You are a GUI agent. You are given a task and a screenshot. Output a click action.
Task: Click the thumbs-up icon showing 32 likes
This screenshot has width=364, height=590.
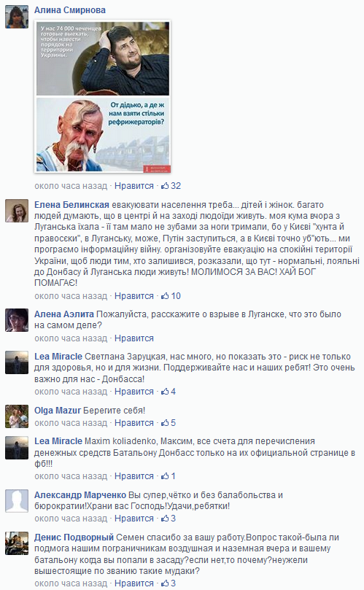coord(165,185)
